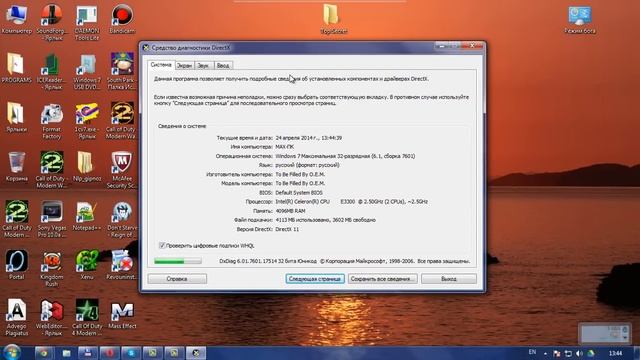The image size is (640, 360).
Task: Open the Корзина recycle bin
Action: [x=16, y=167]
